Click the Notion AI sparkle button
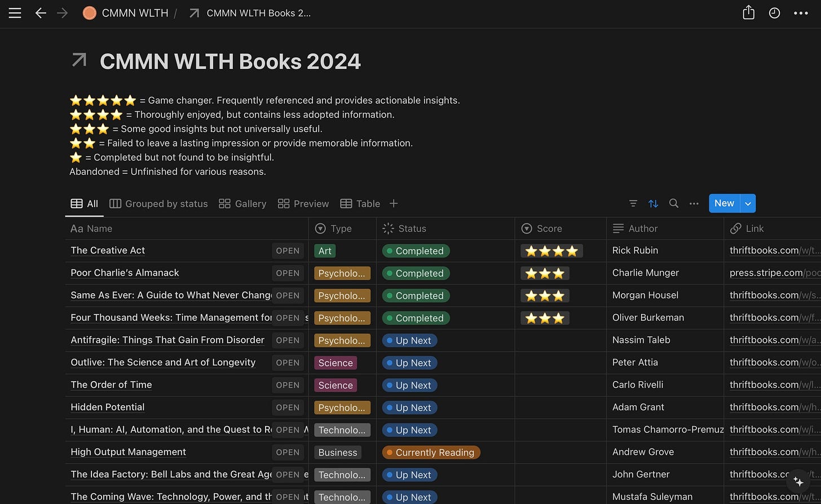Image resolution: width=821 pixels, height=504 pixels. tap(798, 481)
